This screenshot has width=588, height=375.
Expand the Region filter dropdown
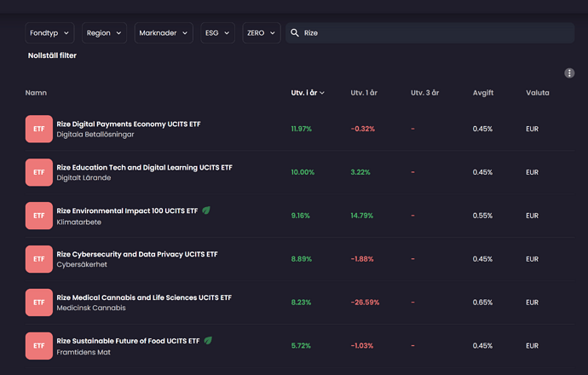point(104,33)
